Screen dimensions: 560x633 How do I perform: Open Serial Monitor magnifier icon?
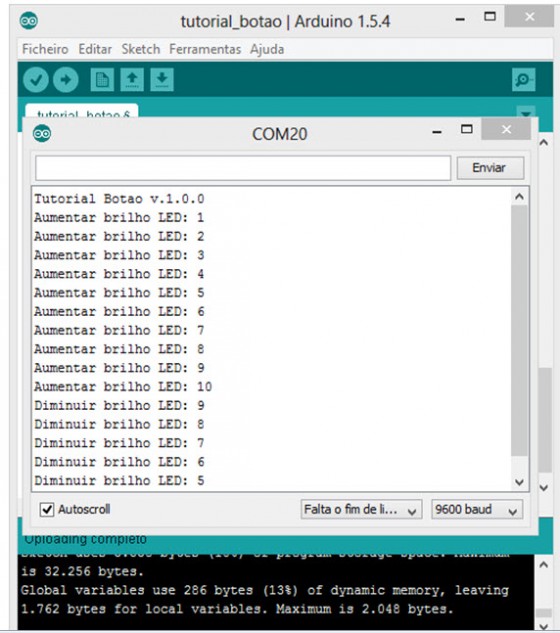[524, 80]
